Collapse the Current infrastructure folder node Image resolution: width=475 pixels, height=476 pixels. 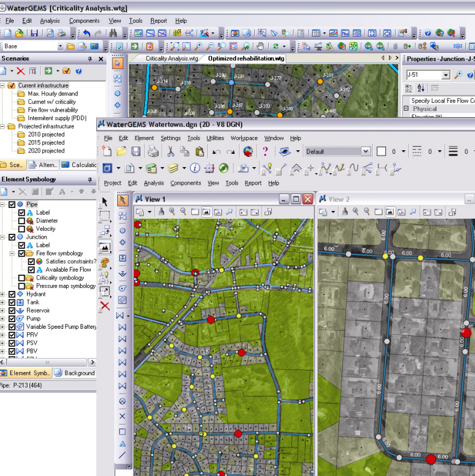pos(2,85)
